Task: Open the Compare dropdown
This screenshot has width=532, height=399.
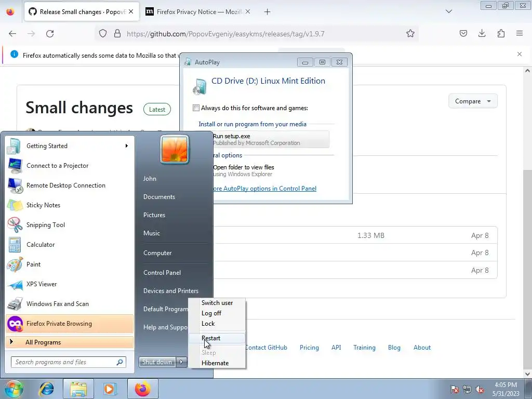Action: pos(473,101)
